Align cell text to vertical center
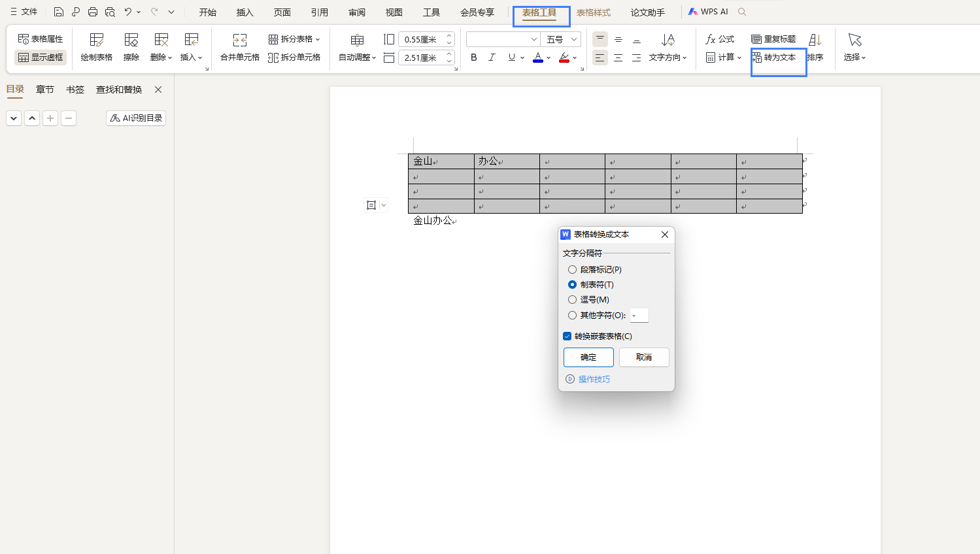This screenshot has width=980, height=554. (618, 39)
